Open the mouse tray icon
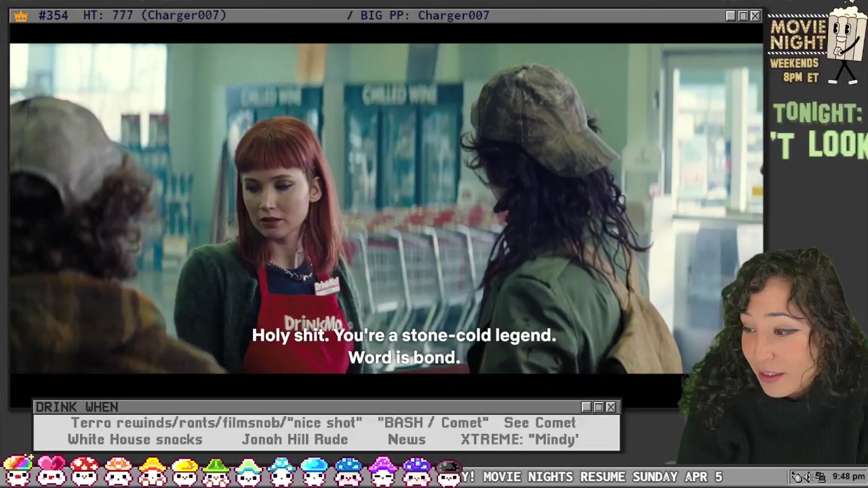 797,477
